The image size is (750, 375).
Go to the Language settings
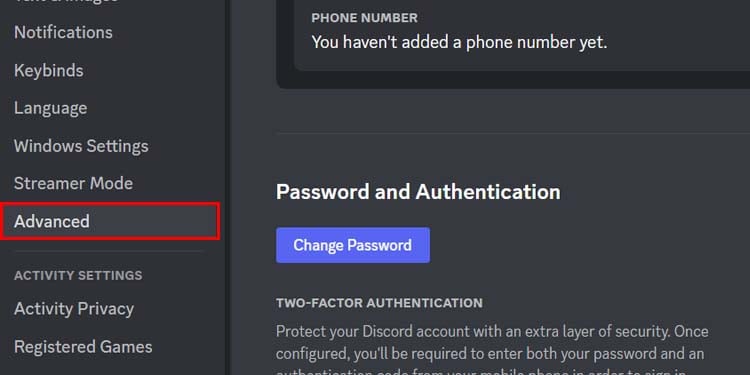[x=51, y=108]
